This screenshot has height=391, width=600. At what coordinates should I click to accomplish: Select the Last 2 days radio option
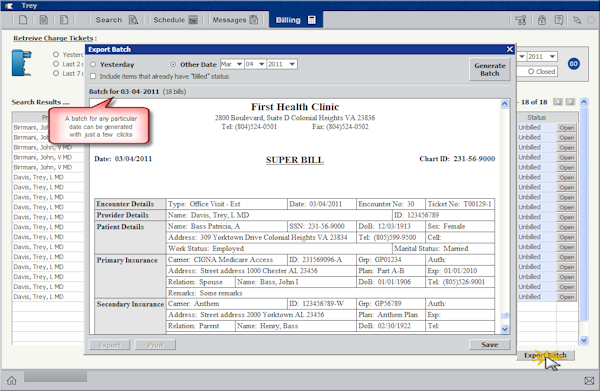pyautogui.click(x=56, y=64)
